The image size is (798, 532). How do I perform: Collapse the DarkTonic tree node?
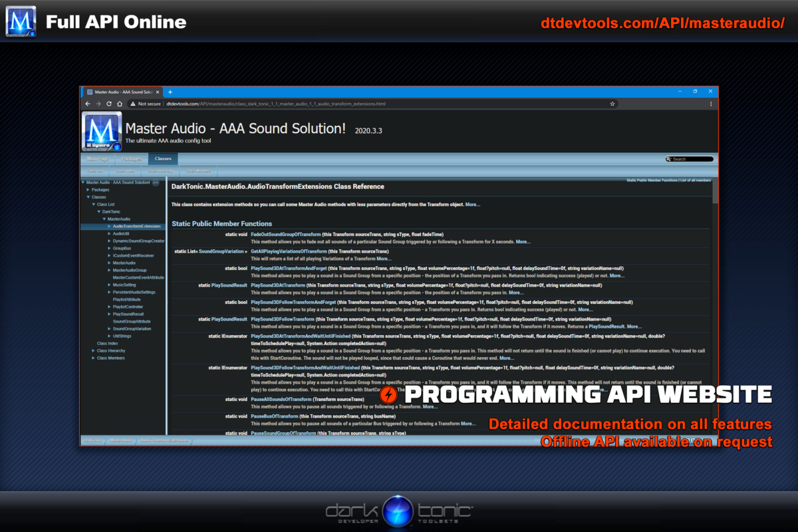click(x=98, y=211)
